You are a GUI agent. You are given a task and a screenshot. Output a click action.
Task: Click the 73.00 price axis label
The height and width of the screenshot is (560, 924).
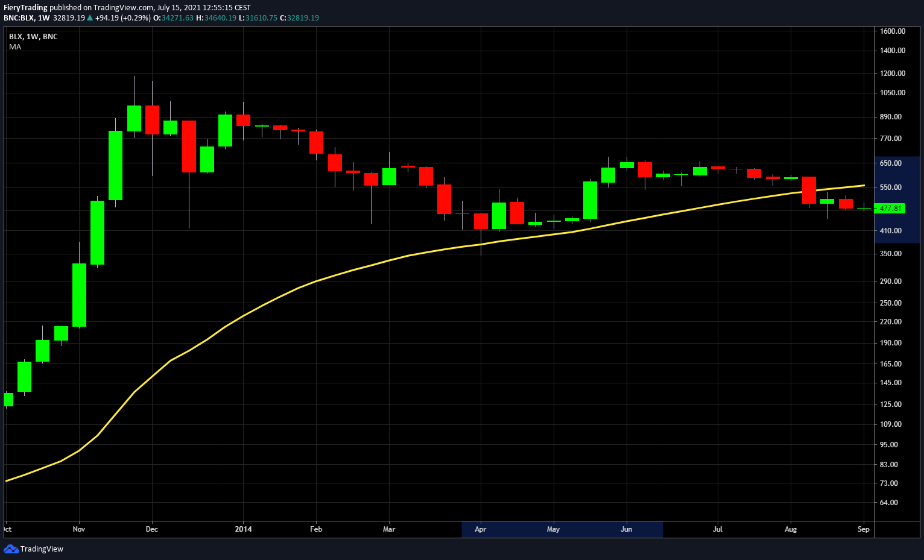click(889, 483)
